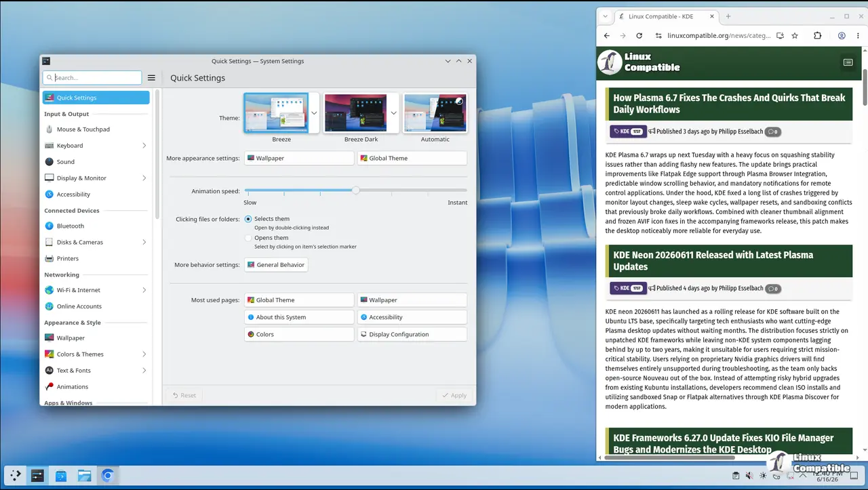This screenshot has width=868, height=490.
Task: Open the clipboard tray icon
Action: click(736, 476)
